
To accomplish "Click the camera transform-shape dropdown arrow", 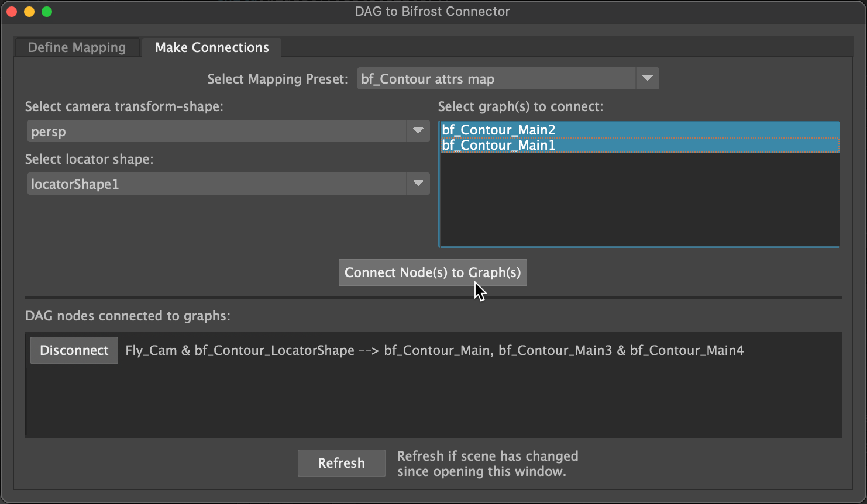I will (x=418, y=131).
